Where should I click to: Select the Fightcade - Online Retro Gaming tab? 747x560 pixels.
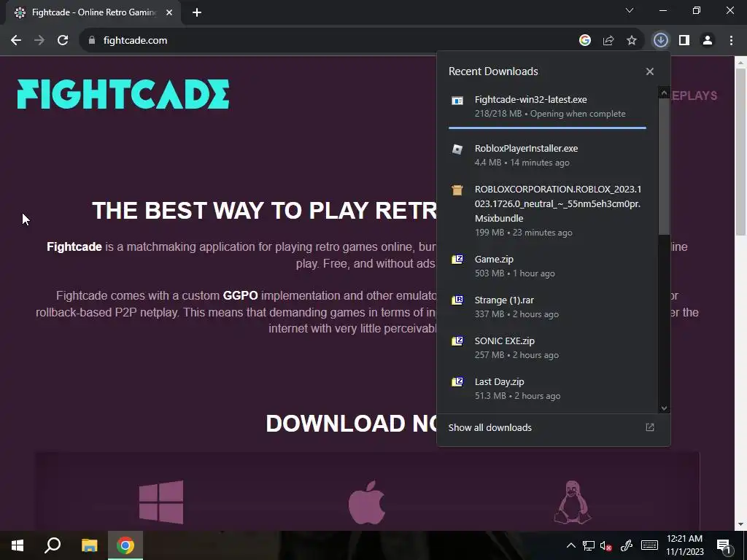93,13
